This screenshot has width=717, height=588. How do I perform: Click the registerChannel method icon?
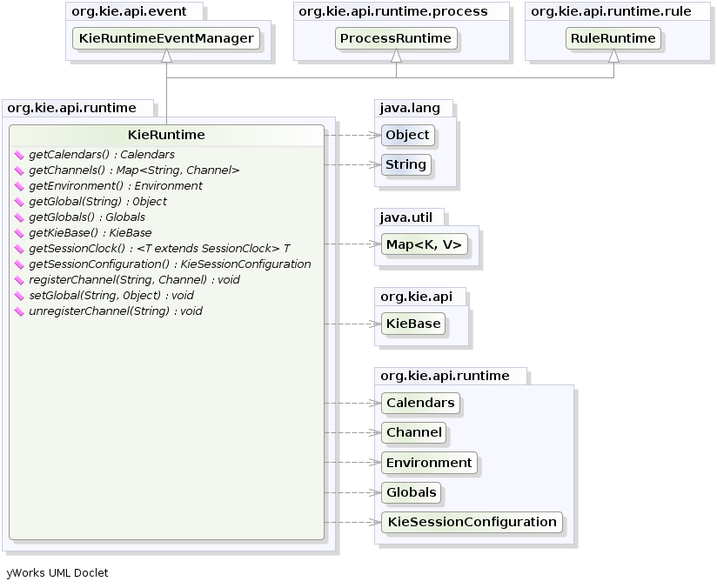19,280
